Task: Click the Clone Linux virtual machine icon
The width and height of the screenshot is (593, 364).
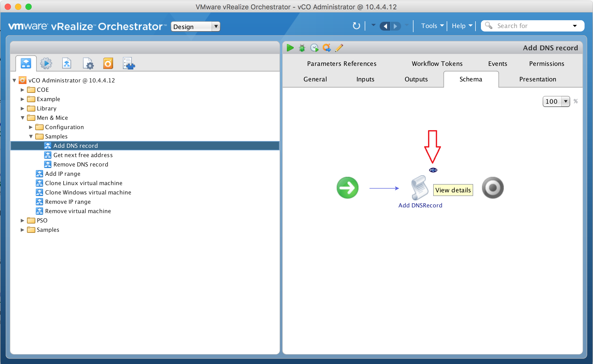Action: click(39, 183)
